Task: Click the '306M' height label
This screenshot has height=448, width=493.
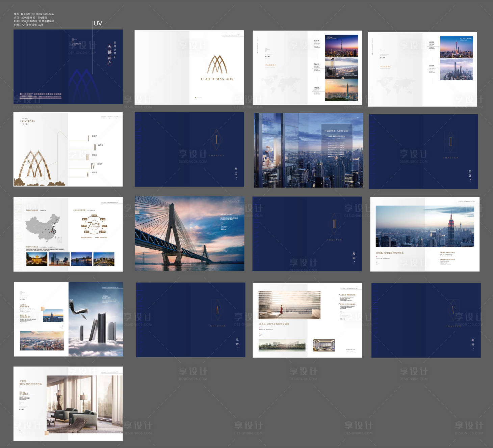Action: 316,64
